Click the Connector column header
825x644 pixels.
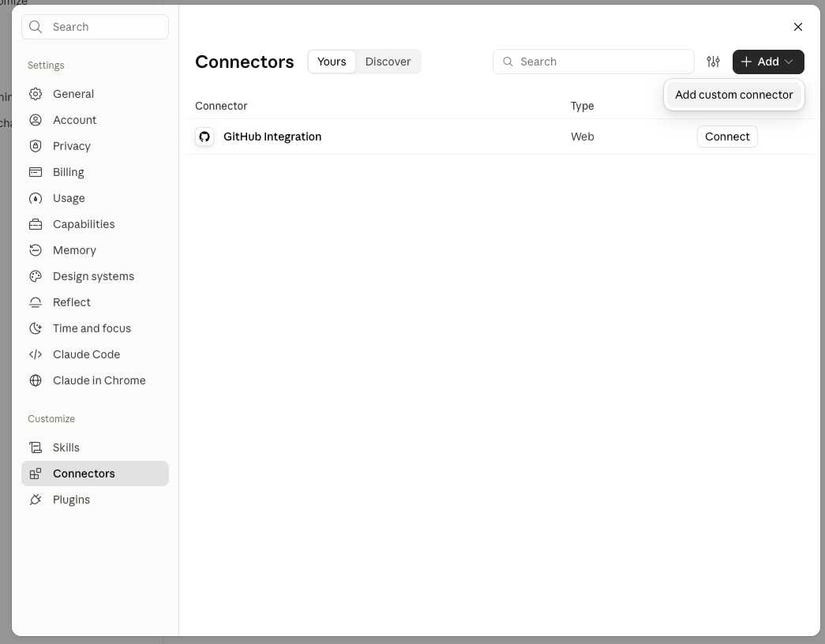click(221, 106)
